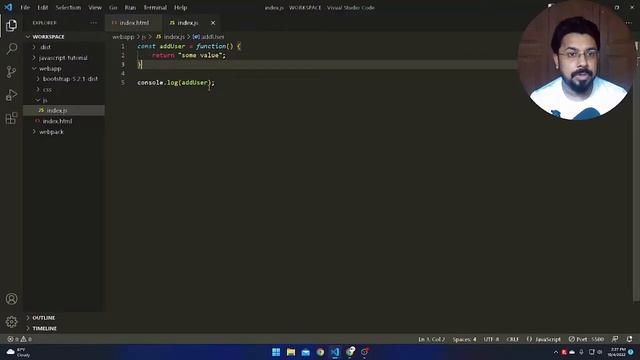
Task: Switch to Visual Studio Code taskbar icon
Action: coord(335,352)
